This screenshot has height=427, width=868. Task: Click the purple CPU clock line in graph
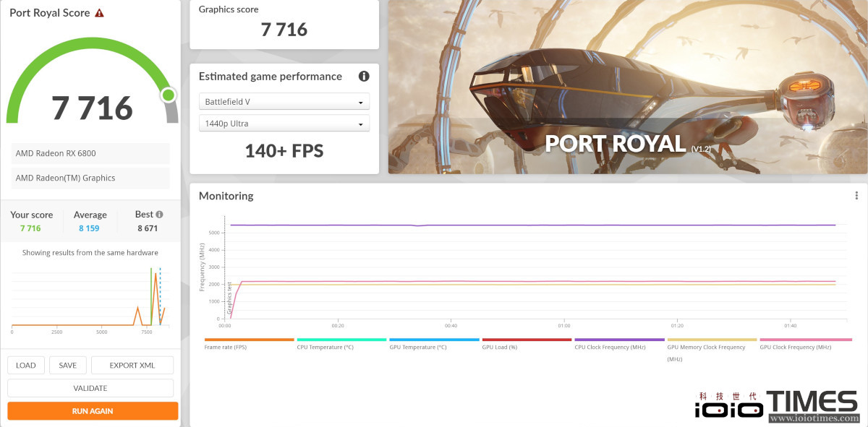(533, 225)
